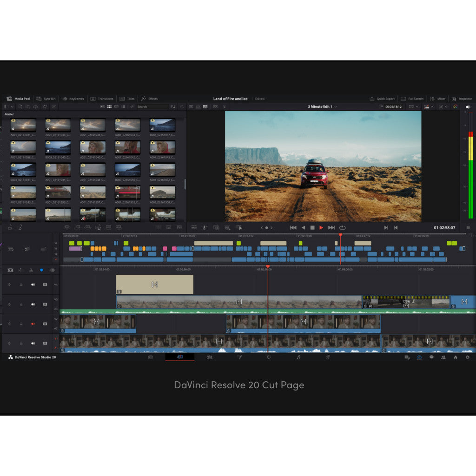Go to the next edit point
The width and height of the screenshot is (476, 476).
coord(385,227)
